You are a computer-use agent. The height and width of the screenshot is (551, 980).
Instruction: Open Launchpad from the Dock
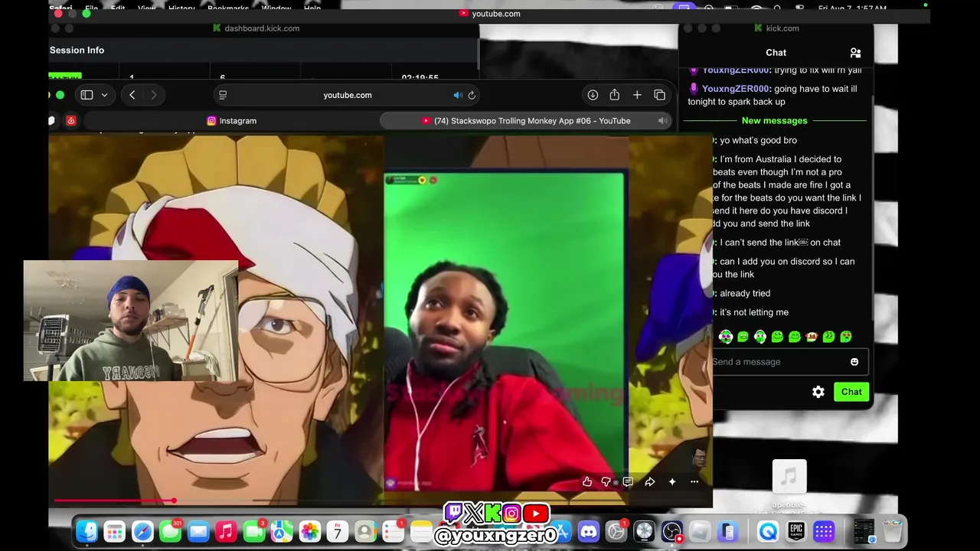[115, 531]
